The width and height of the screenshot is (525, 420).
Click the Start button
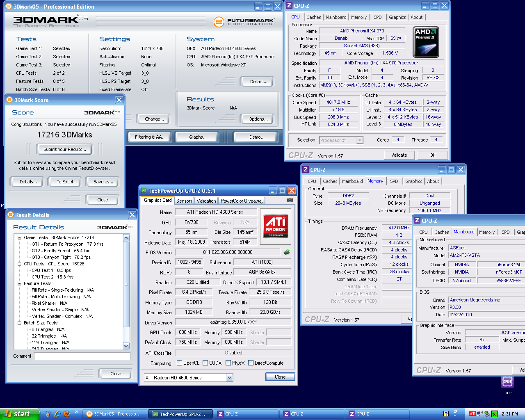(x=20, y=414)
